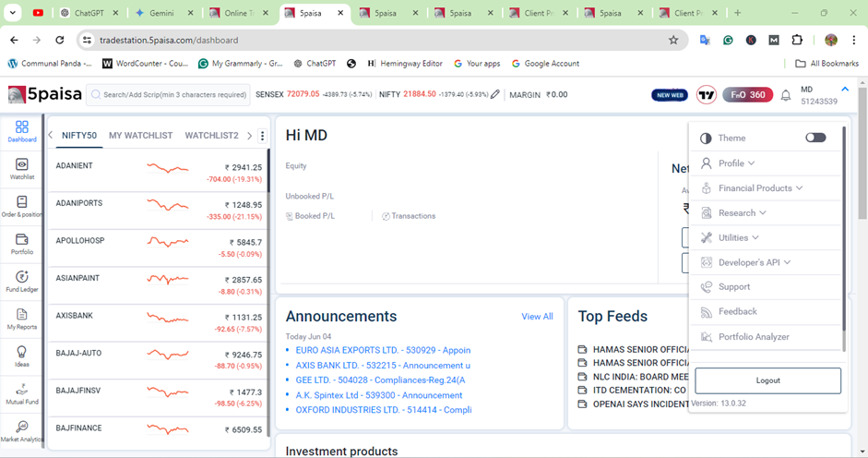Switch to Gemini browser tab
Image resolution: width=868 pixels, height=458 pixels.
coord(161,13)
